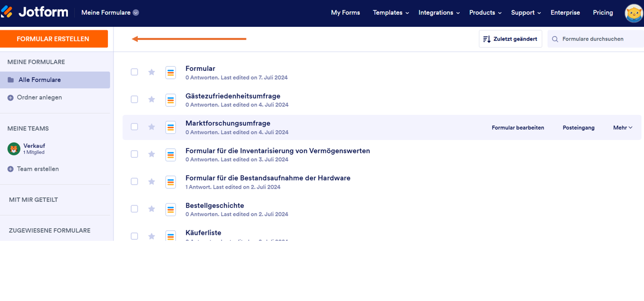The width and height of the screenshot is (644, 301).
Task: Open the Formular form's colored list icon
Action: 171,72
